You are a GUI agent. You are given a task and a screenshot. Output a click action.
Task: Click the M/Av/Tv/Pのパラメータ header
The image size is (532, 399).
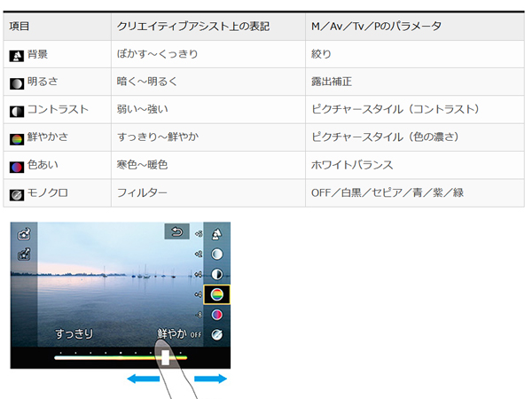377,26
